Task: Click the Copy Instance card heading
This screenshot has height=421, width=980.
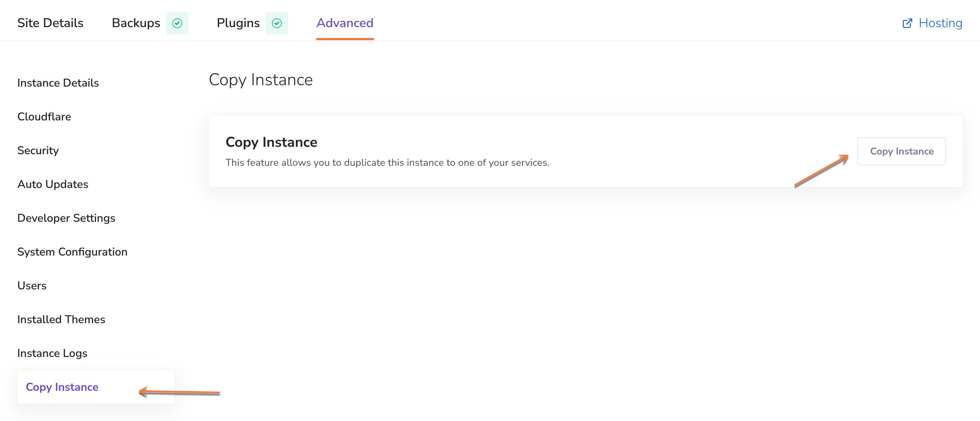Action: [x=271, y=142]
